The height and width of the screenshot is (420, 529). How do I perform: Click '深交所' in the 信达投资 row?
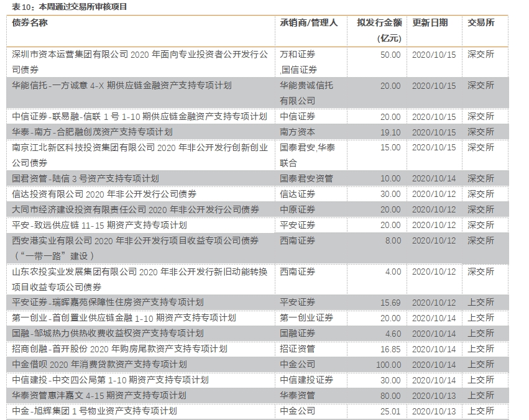point(481,194)
